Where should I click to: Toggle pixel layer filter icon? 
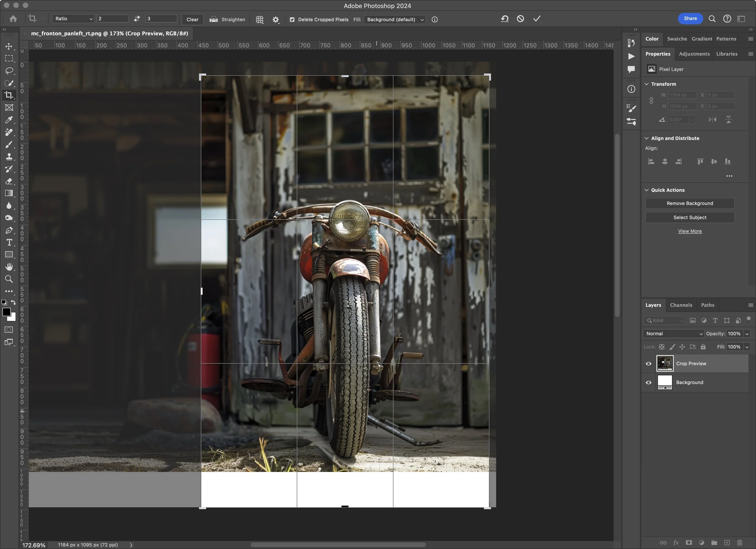pyautogui.click(x=693, y=321)
